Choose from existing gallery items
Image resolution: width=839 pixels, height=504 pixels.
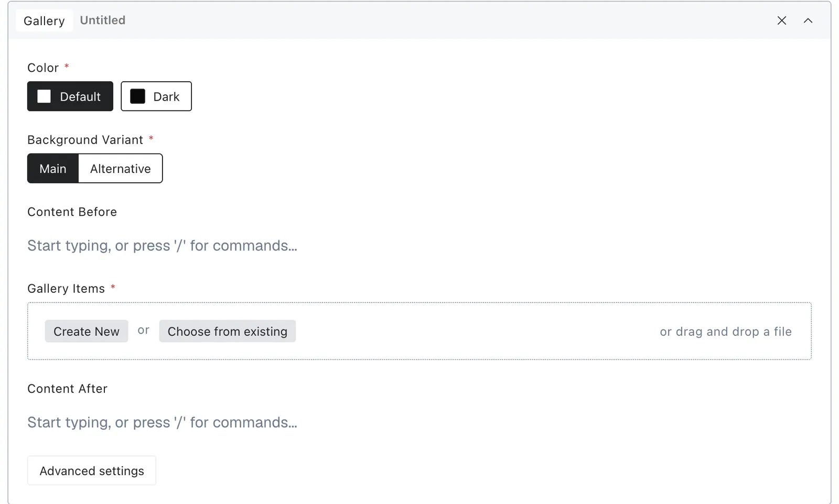228,331
